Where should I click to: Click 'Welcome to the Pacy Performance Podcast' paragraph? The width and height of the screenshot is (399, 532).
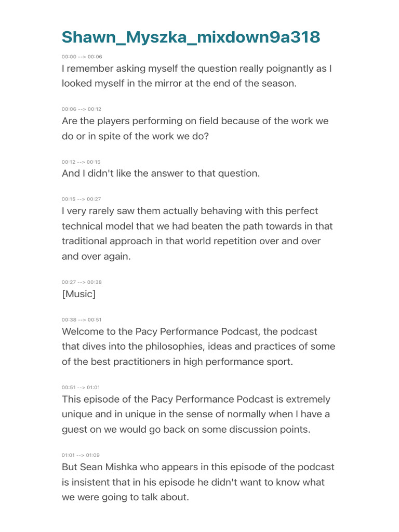point(198,347)
